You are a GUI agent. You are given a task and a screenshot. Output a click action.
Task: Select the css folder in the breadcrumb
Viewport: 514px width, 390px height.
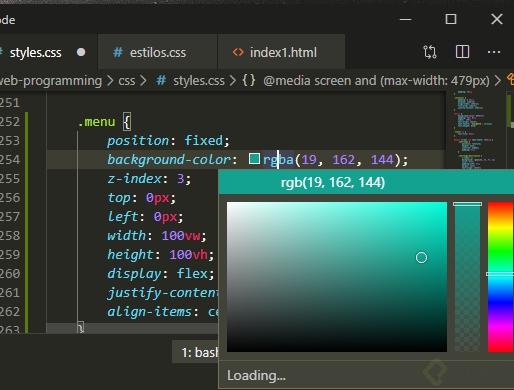coord(127,81)
